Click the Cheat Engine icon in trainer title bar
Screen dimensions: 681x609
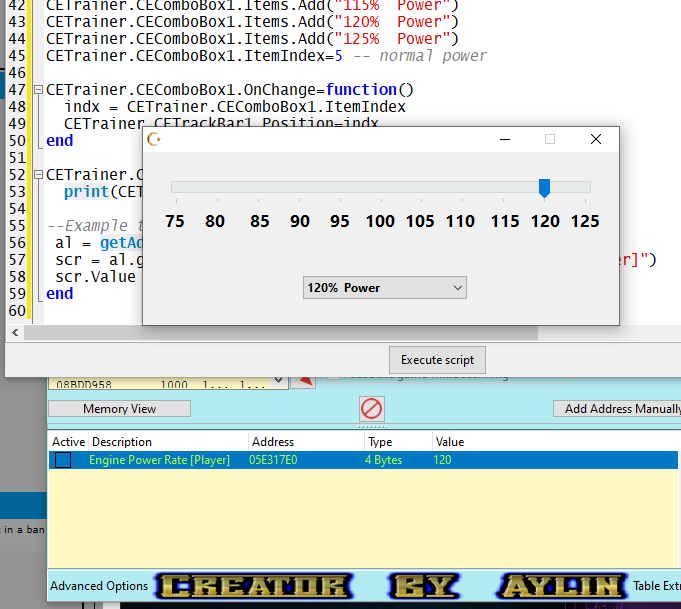(x=154, y=140)
